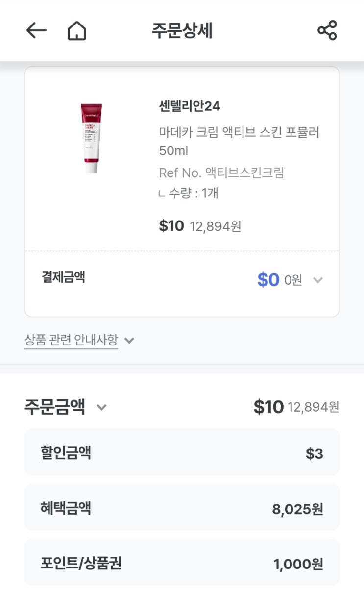Image resolution: width=364 pixels, height=592 pixels.
Task: Tap the share icon in header
Action: tap(327, 31)
